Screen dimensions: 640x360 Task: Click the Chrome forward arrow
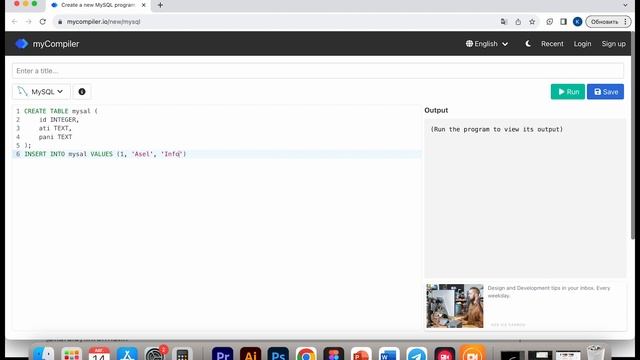pyautogui.click(x=29, y=22)
